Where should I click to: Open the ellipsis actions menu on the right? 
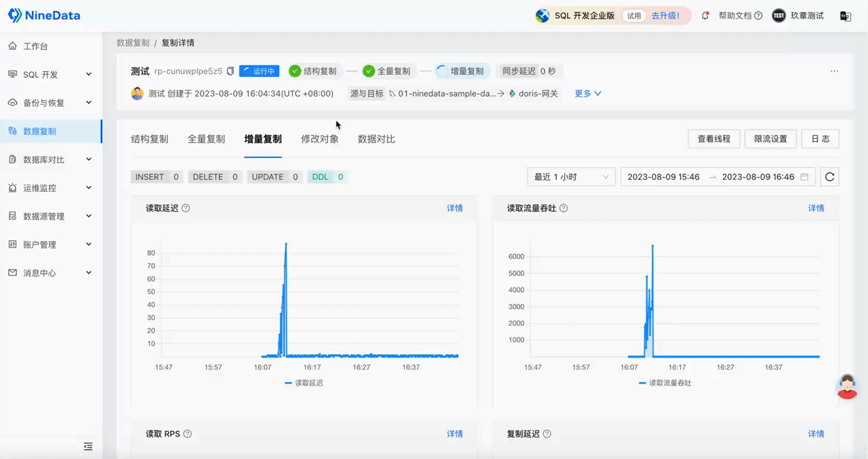(834, 70)
